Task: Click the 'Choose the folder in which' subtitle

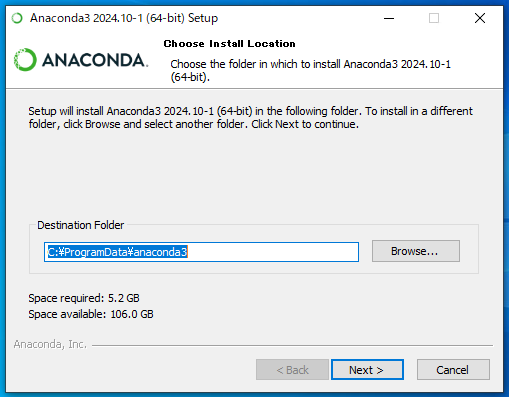Action: tap(310, 70)
